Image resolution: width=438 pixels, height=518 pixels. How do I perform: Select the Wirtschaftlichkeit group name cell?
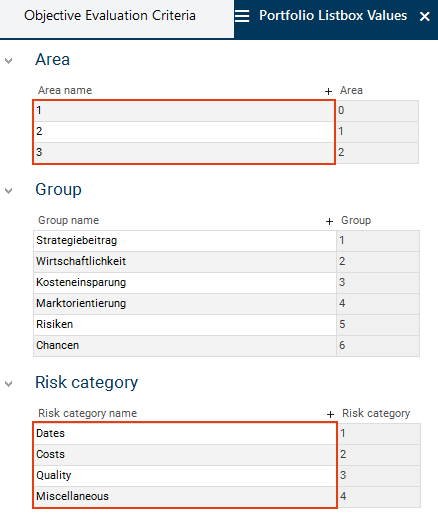[185, 262]
